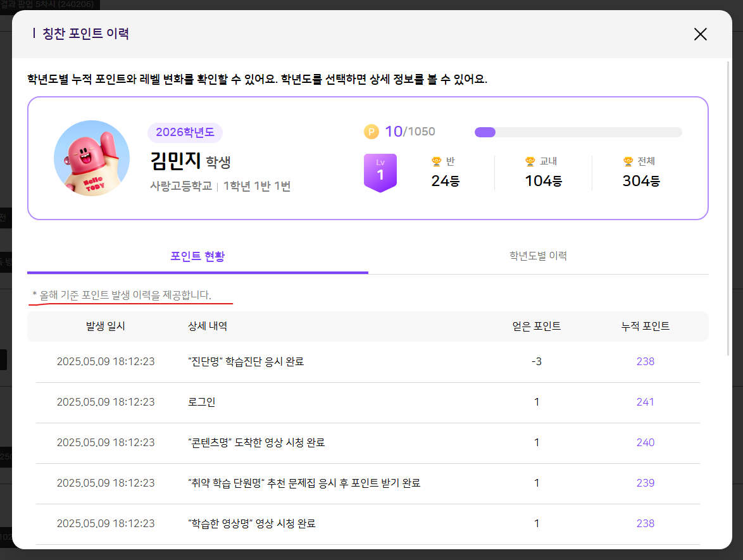
Task: Click the 2026학년도 year badge
Action: pyautogui.click(x=185, y=132)
